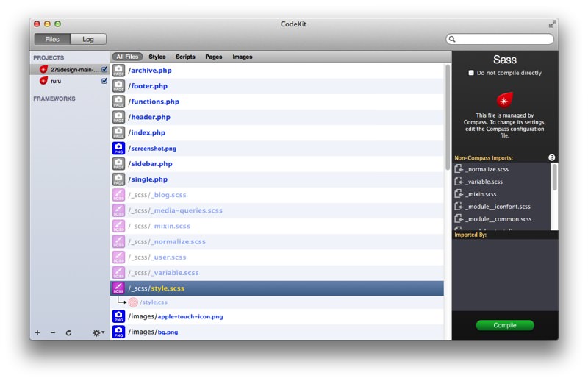The width and height of the screenshot is (588, 381).
Task: Click the SCSS icon beside the file list's _normalize.scss
Action: 118,242
